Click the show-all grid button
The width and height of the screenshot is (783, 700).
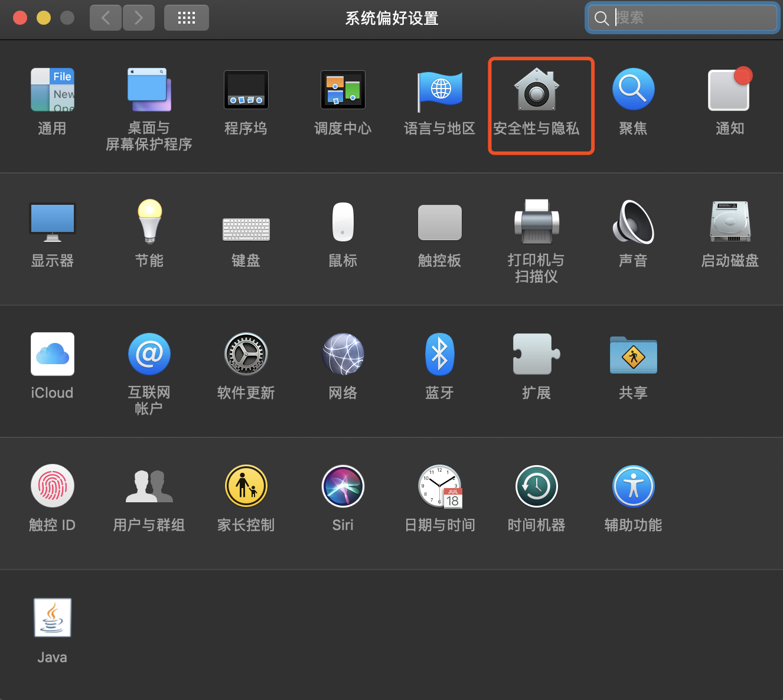tap(187, 18)
